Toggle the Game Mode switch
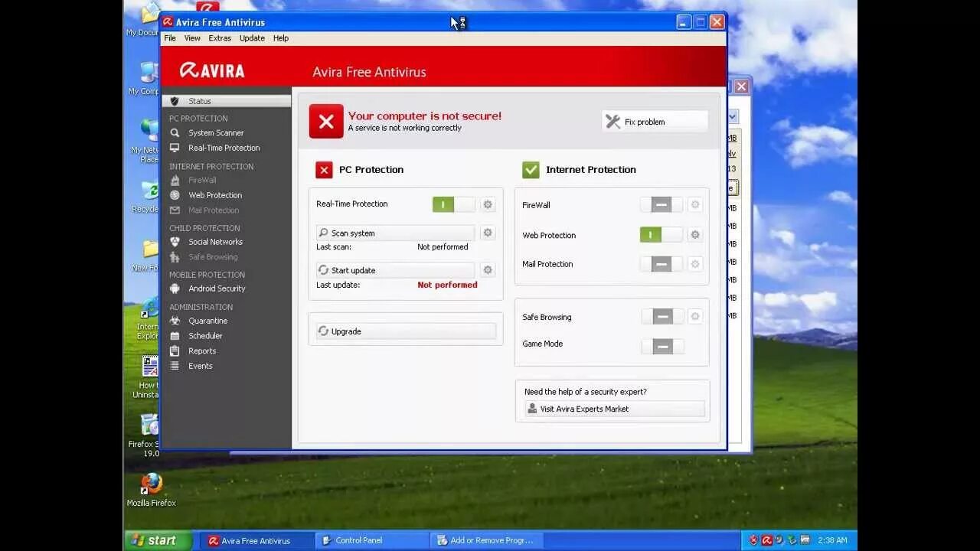Viewport: 980px width, 551px height. click(x=661, y=347)
